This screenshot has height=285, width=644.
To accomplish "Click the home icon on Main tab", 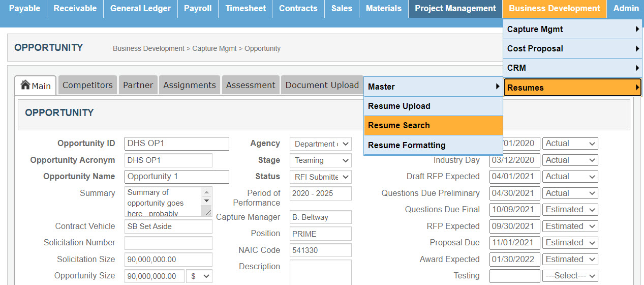I will pyautogui.click(x=25, y=85).
